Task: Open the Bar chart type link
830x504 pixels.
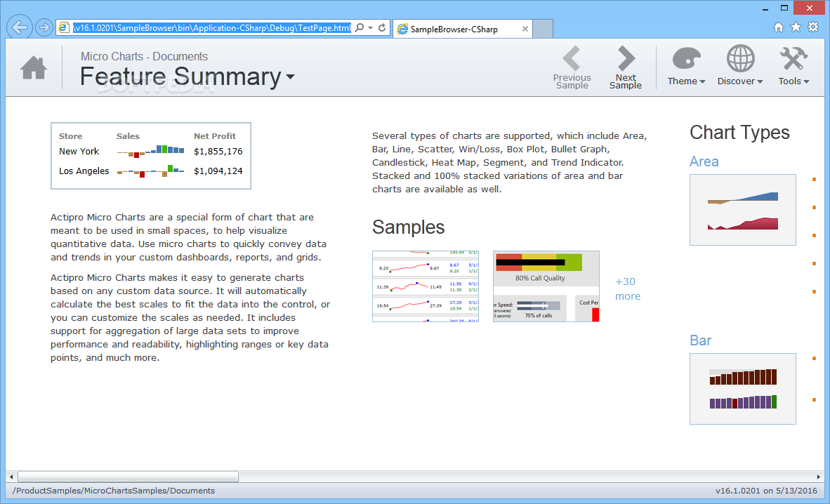Action: [700, 340]
